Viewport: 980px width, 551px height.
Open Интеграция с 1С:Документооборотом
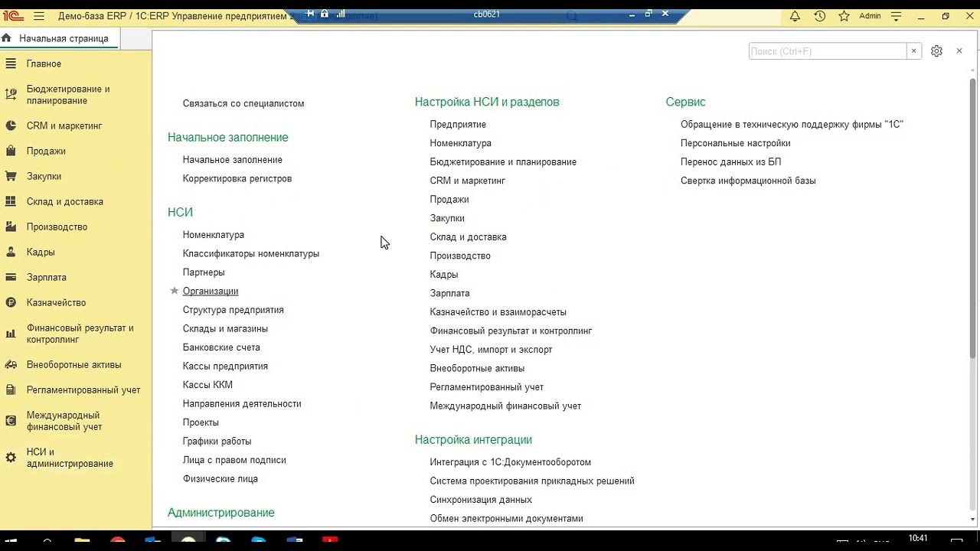pyautogui.click(x=511, y=462)
